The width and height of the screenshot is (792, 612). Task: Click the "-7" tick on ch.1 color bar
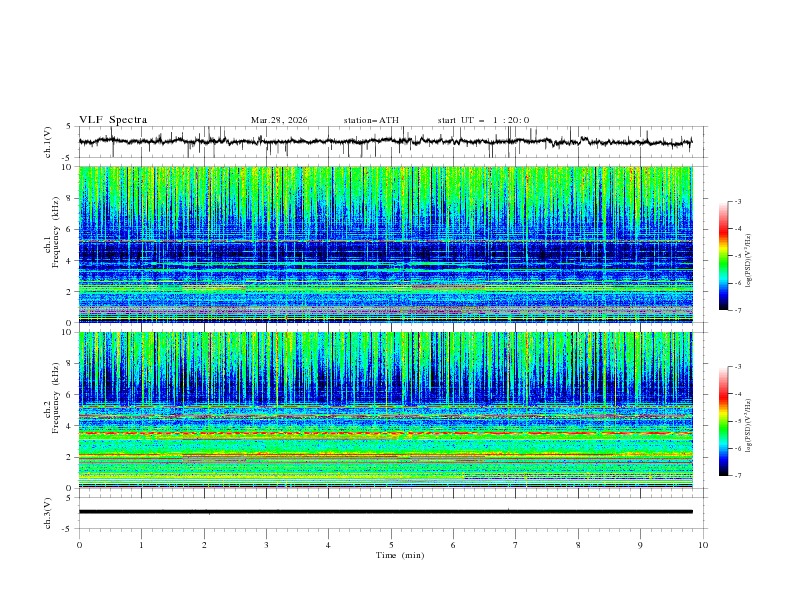(738, 310)
